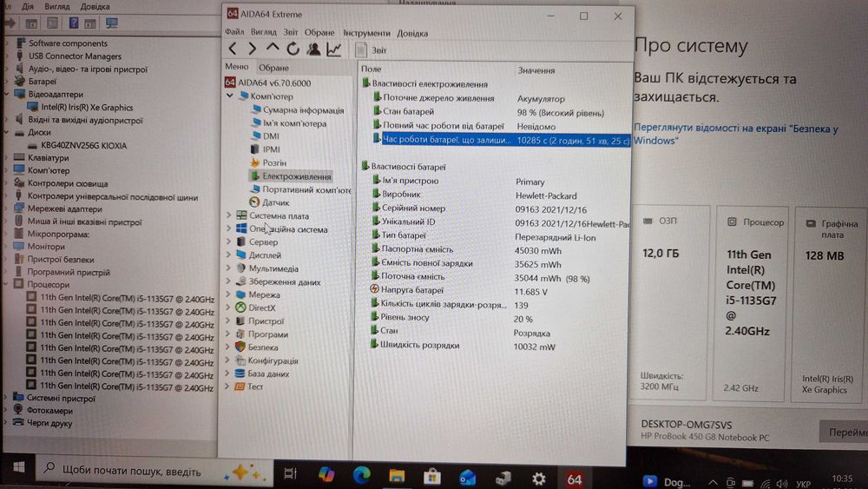Select the Операційна система tree item

coord(282,228)
